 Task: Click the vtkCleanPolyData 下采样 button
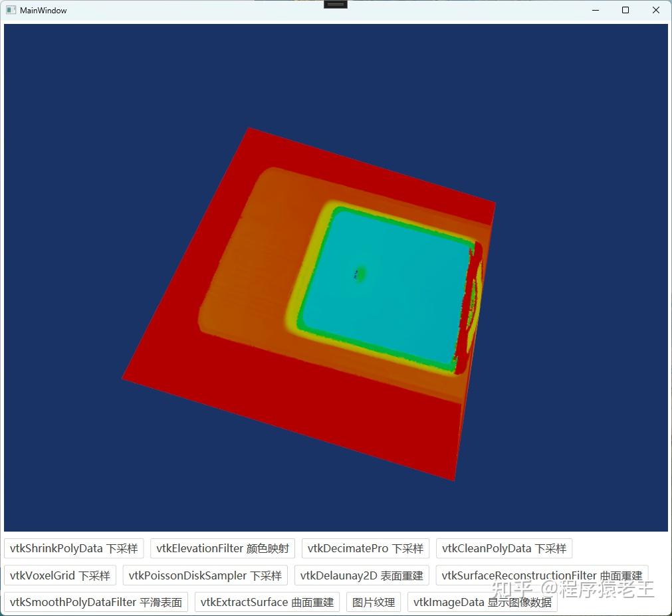(504, 548)
